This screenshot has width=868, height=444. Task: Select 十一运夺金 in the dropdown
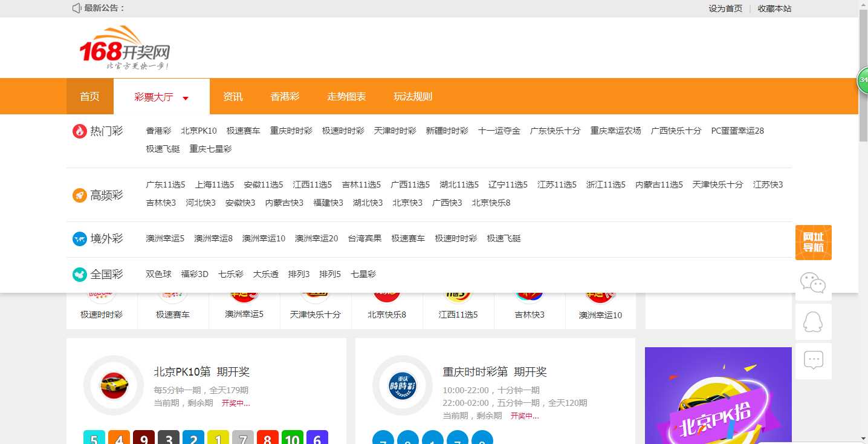pos(499,131)
